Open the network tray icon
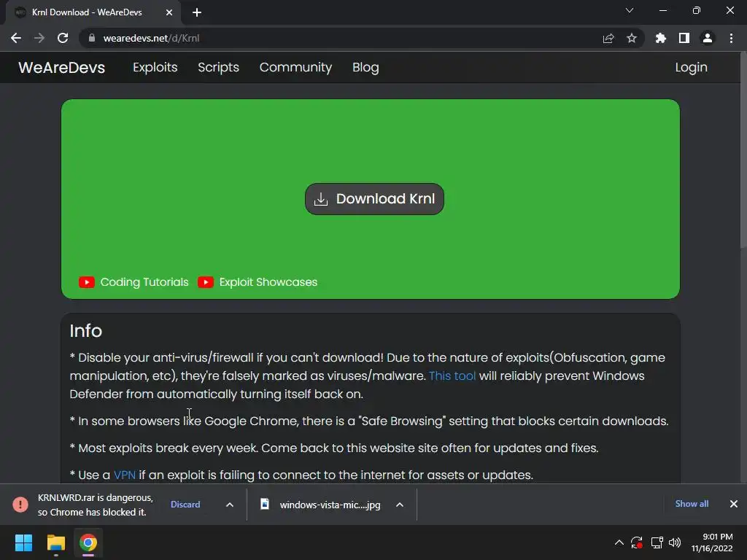747x560 pixels. (x=657, y=542)
